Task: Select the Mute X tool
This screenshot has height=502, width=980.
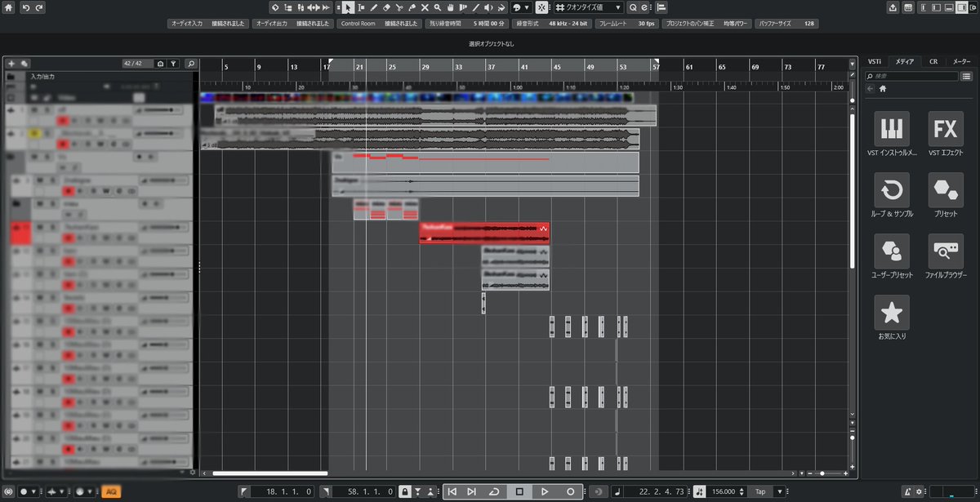Action: pyautogui.click(x=425, y=7)
